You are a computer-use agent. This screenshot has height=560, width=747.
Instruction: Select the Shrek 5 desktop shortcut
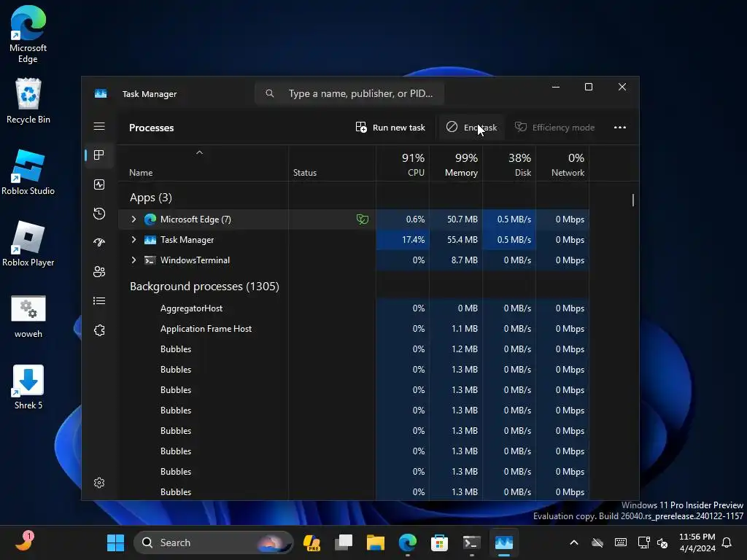28,386
